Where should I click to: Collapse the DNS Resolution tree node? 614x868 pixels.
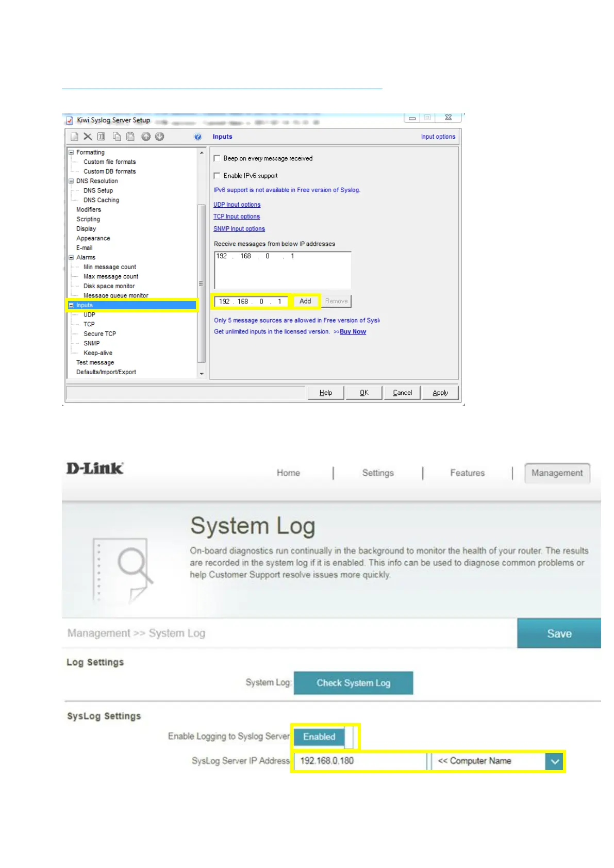(71, 181)
